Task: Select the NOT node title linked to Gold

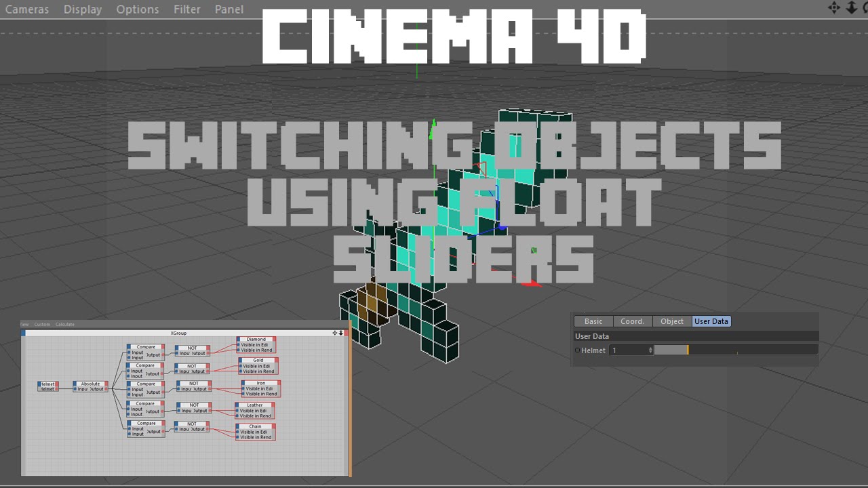Action: click(192, 366)
